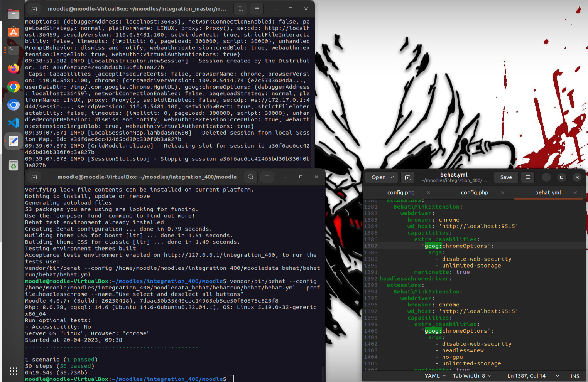588x382 pixels.
Task: Open Chromium browser from the dock
Action: [14, 105]
